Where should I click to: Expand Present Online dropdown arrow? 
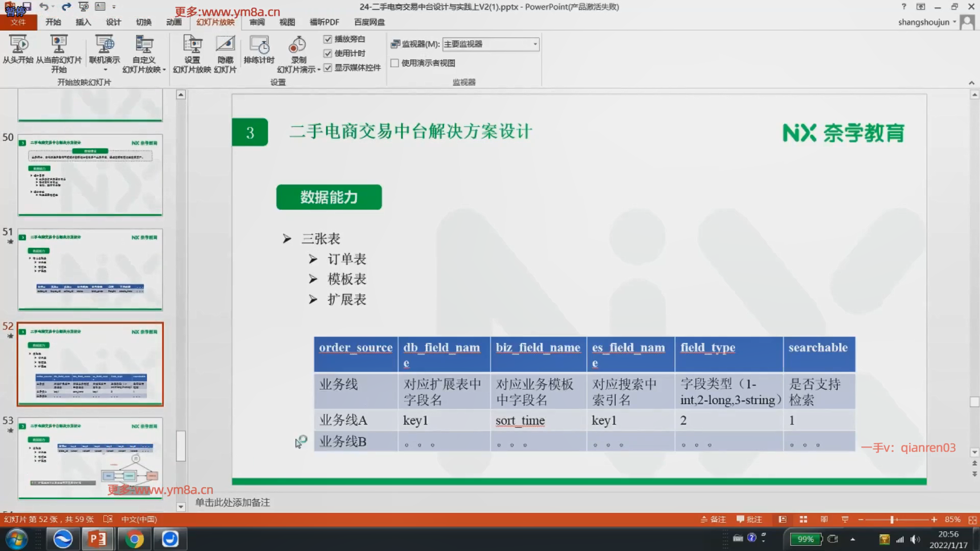(x=105, y=70)
